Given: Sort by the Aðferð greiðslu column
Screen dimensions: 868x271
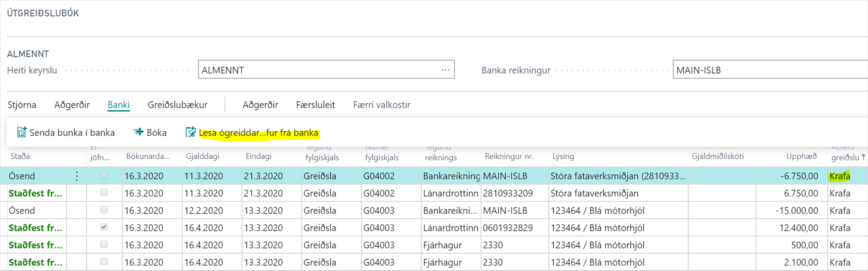Looking at the screenshot, I should [x=845, y=157].
